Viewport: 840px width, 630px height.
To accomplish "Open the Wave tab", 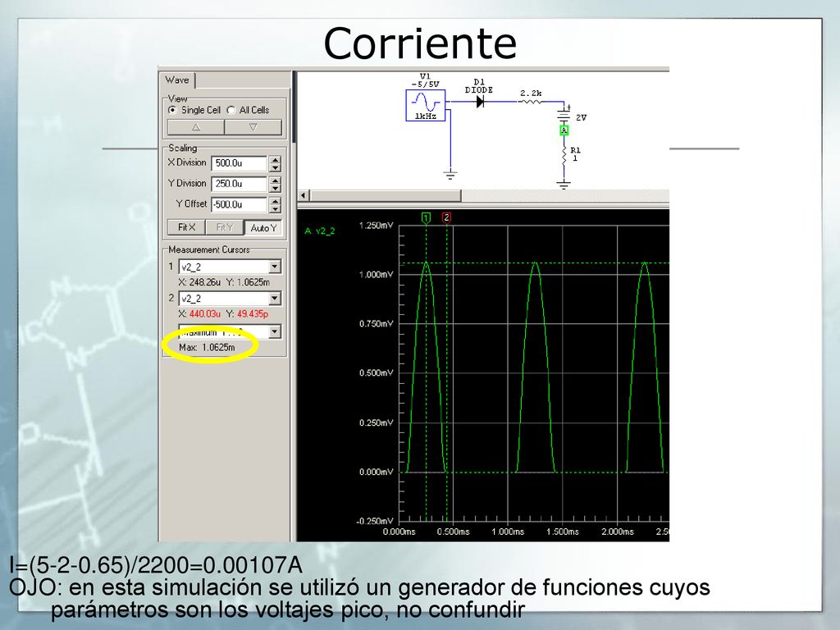I will click(x=177, y=80).
